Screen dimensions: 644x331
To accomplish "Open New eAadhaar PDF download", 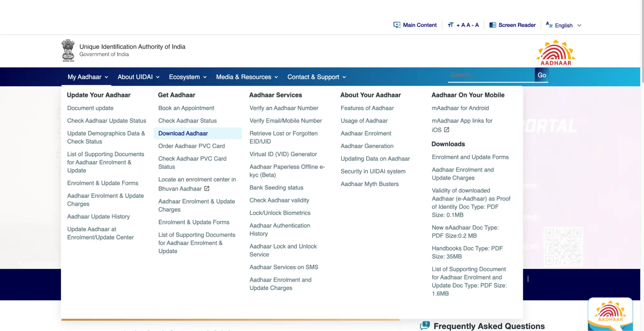I will point(465,232).
